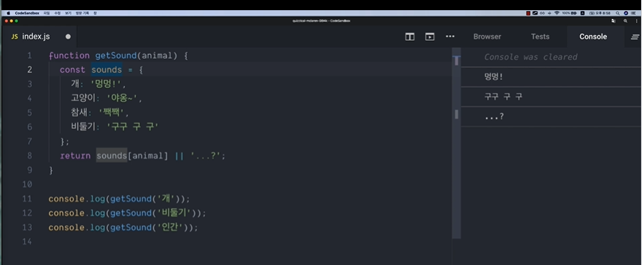Screen dimensions: 644x265
Task: Click the unsaved dot on index.js tab
Action: pos(68,36)
